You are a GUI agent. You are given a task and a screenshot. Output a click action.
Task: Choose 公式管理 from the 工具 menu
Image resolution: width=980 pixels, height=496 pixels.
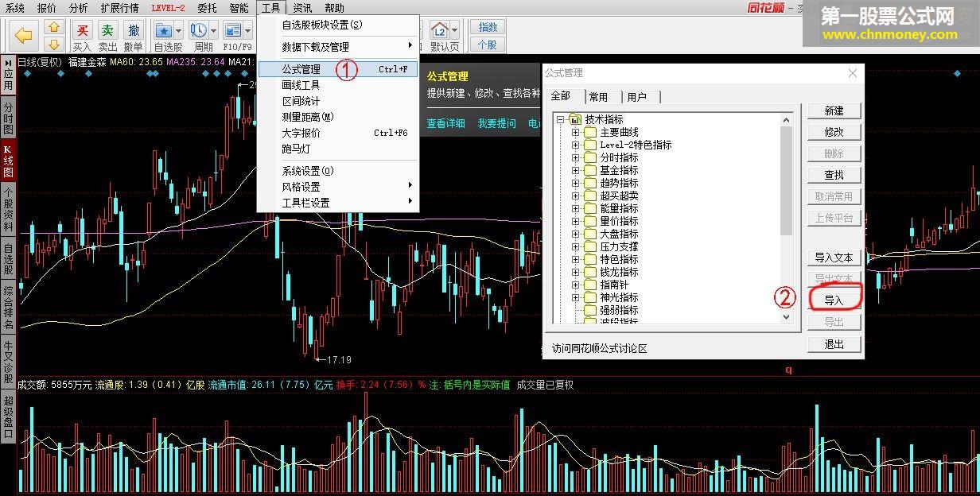(x=338, y=69)
